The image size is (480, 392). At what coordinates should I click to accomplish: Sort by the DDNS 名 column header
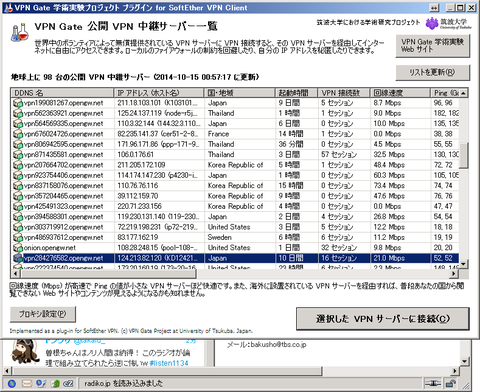pyautogui.click(x=62, y=93)
